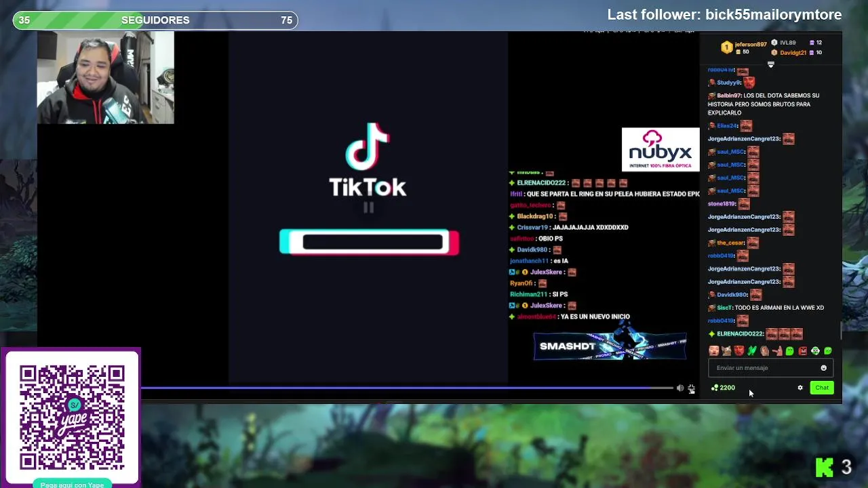Select the angry red face quick emote
Screen dimensions: 868x488
pos(803,351)
